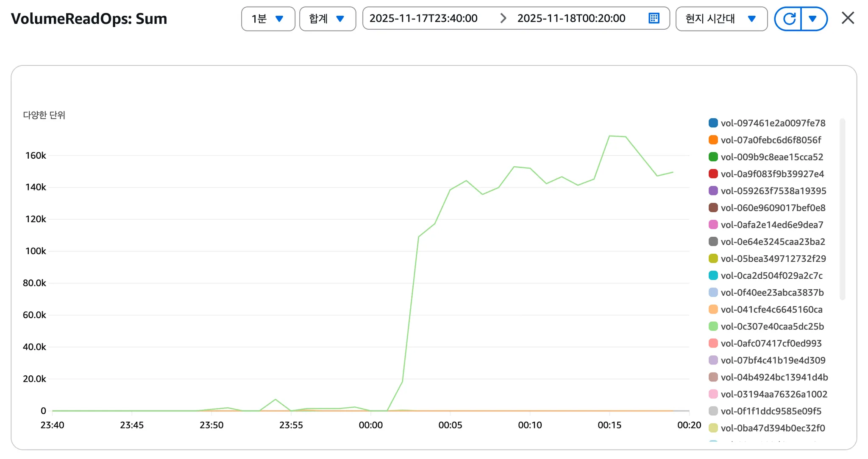The height and width of the screenshot is (459, 868).
Task: Click the arrow between start and end times
Action: [503, 18]
